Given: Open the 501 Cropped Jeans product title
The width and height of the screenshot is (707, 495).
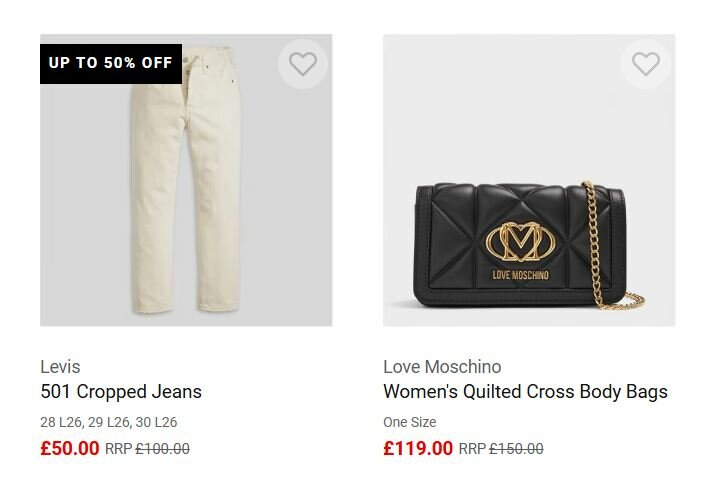Looking at the screenshot, I should [x=121, y=391].
